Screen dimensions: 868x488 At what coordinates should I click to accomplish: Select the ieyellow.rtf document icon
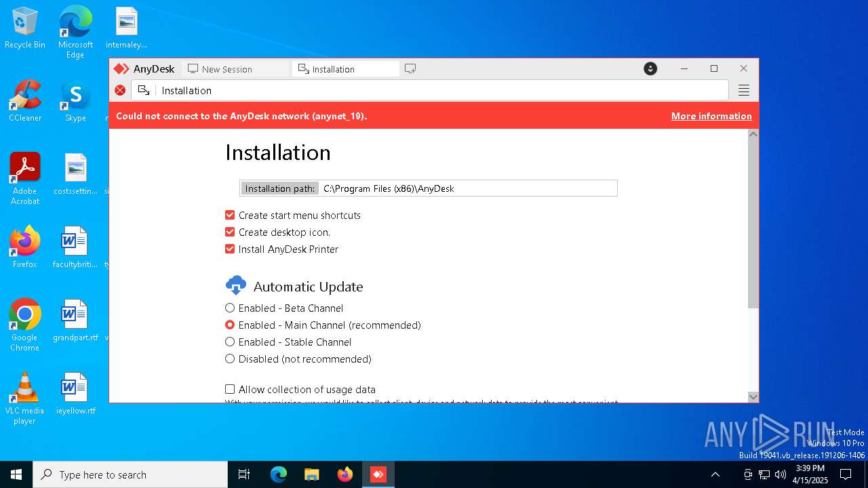(75, 394)
